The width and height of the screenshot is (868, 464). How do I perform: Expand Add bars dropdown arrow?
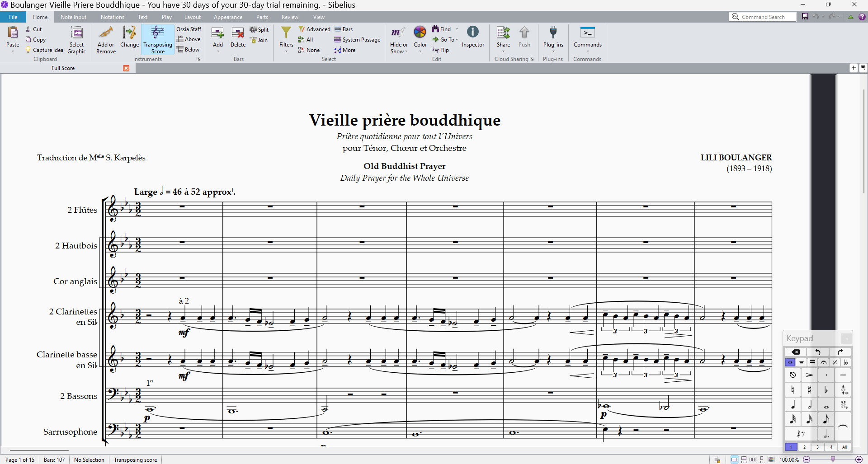point(218,51)
